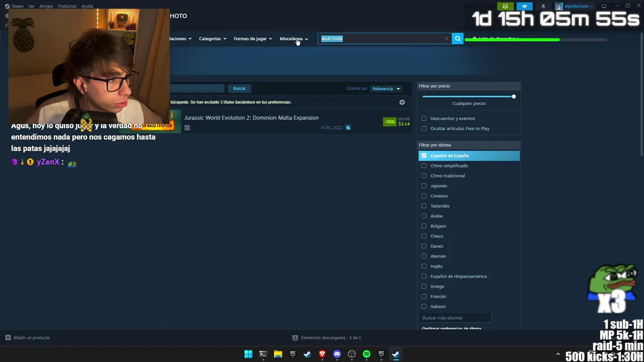Click the price range slider handle
Viewport: 644px width, 362px height.
pyautogui.click(x=514, y=97)
